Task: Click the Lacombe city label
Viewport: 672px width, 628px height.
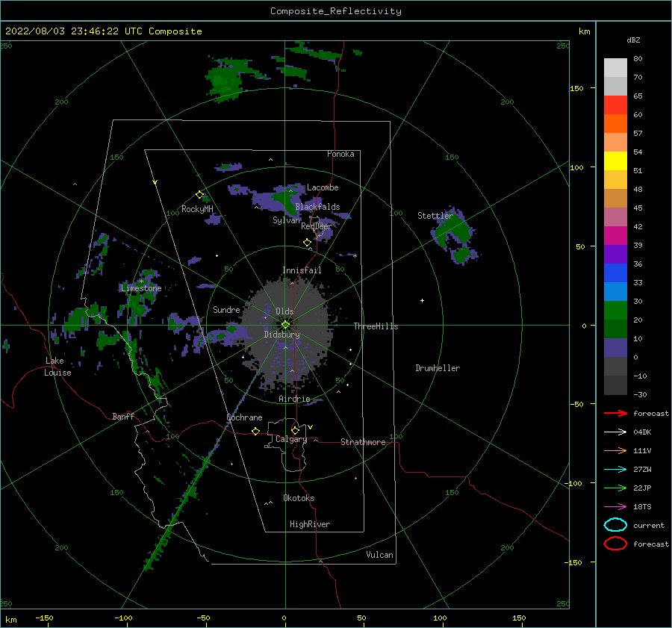Action: click(323, 187)
